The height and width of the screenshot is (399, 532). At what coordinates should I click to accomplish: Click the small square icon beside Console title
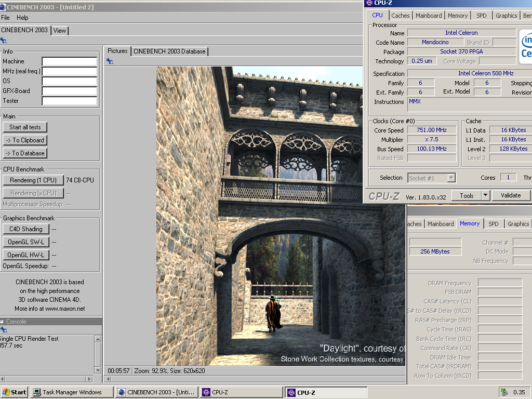pyautogui.click(x=2, y=321)
